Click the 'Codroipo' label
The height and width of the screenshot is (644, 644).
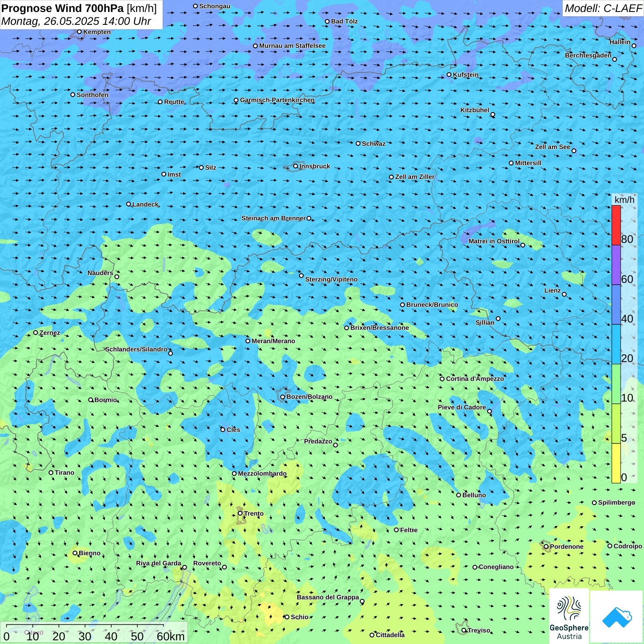628,546
